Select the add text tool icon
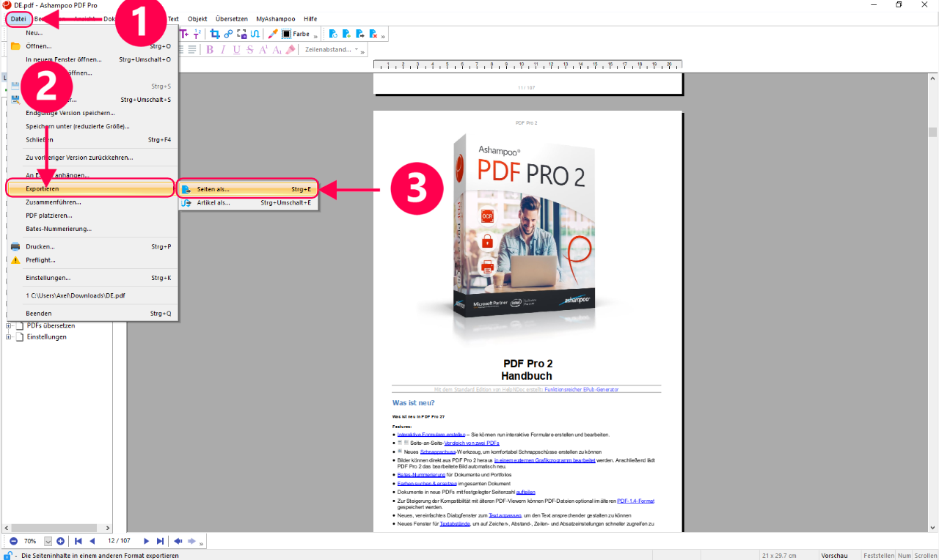The image size is (939, 560). pyautogui.click(x=184, y=34)
